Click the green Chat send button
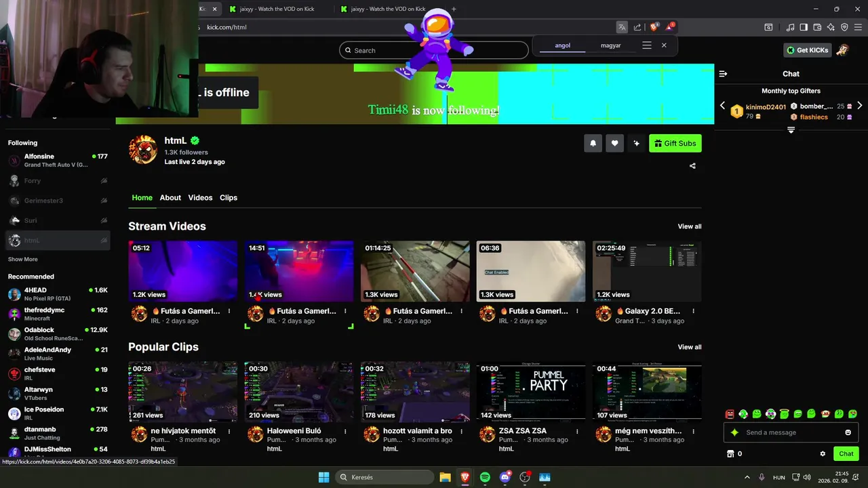 tap(846, 454)
